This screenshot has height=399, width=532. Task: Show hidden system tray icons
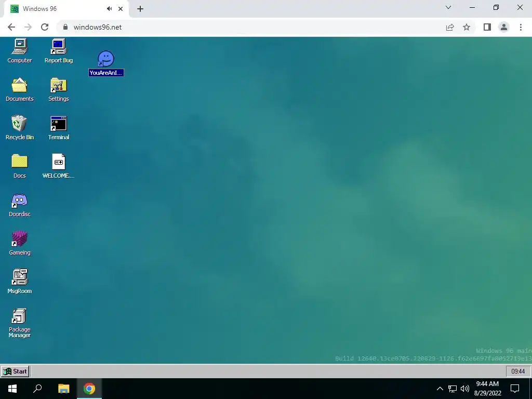click(x=440, y=389)
